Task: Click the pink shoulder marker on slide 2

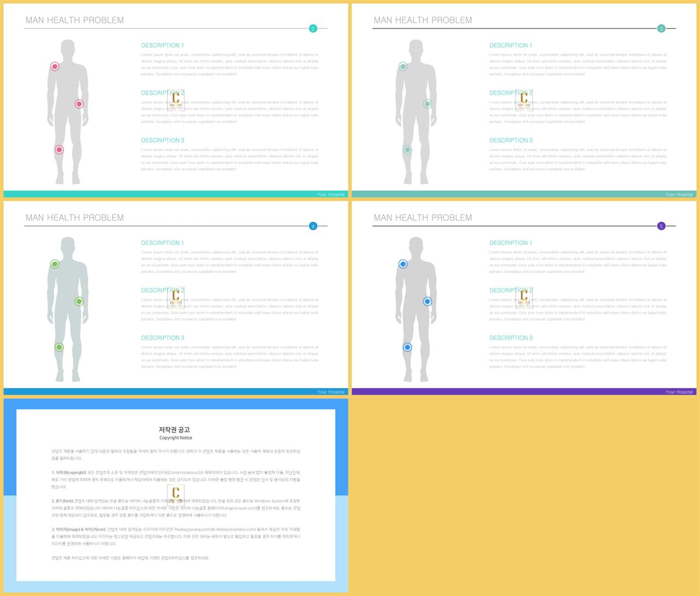Action: coord(55,67)
